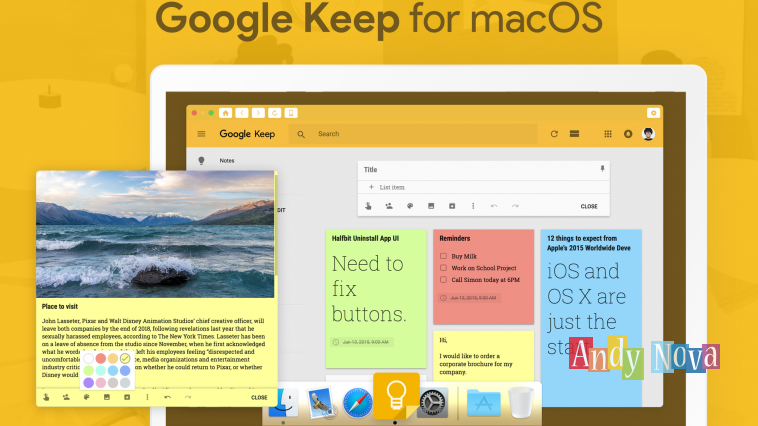
Task: Undo in the new Title note toolbar
Action: pyautogui.click(x=494, y=206)
